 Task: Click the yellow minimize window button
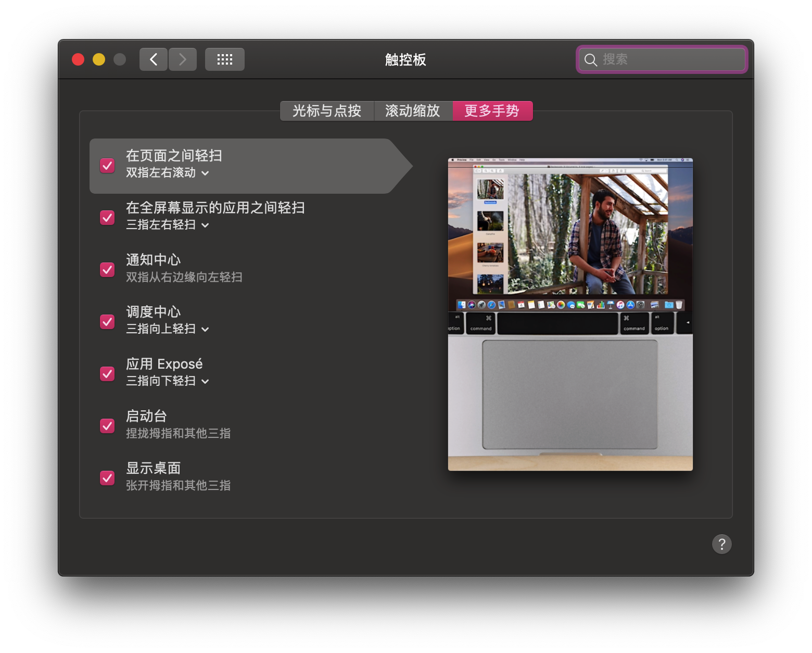pos(99,59)
